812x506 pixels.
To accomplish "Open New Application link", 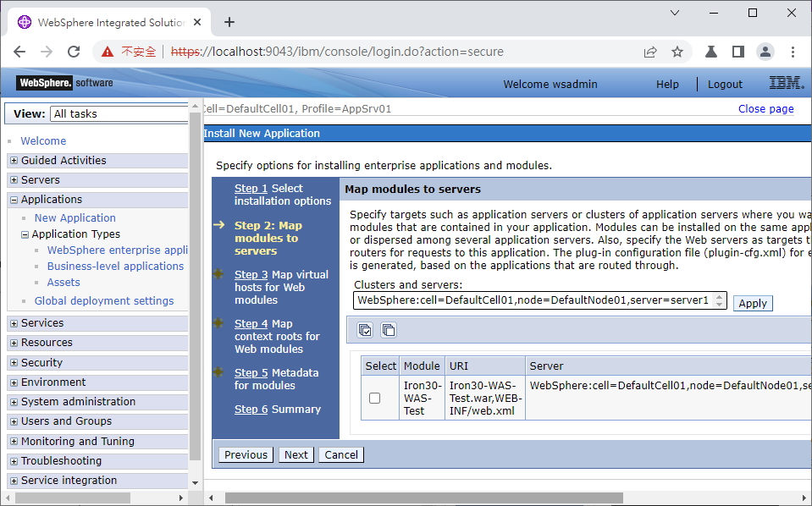I will [75, 217].
